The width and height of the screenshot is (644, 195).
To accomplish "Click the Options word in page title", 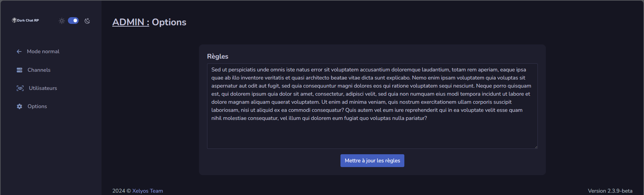I will point(169,22).
